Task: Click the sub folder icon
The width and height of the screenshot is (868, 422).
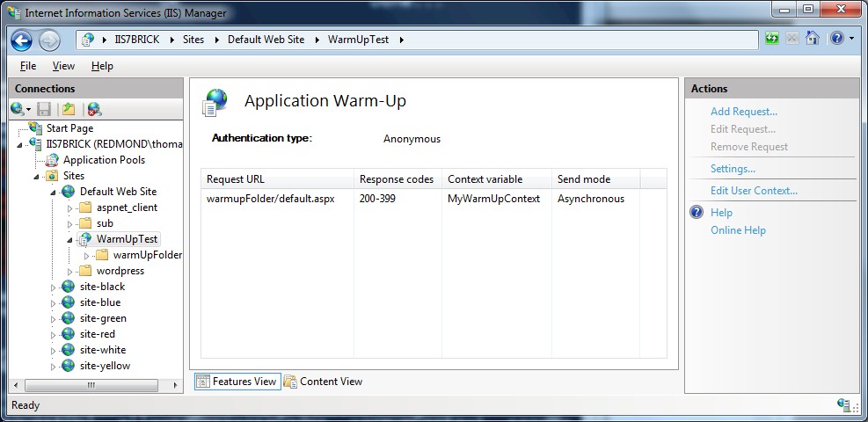Action: pyautogui.click(x=85, y=223)
